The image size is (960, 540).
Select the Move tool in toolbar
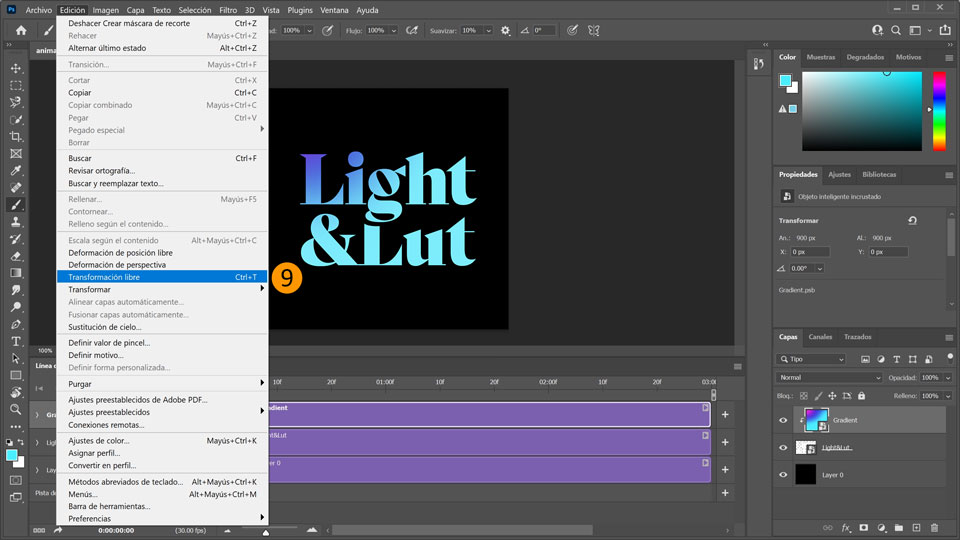pos(16,68)
